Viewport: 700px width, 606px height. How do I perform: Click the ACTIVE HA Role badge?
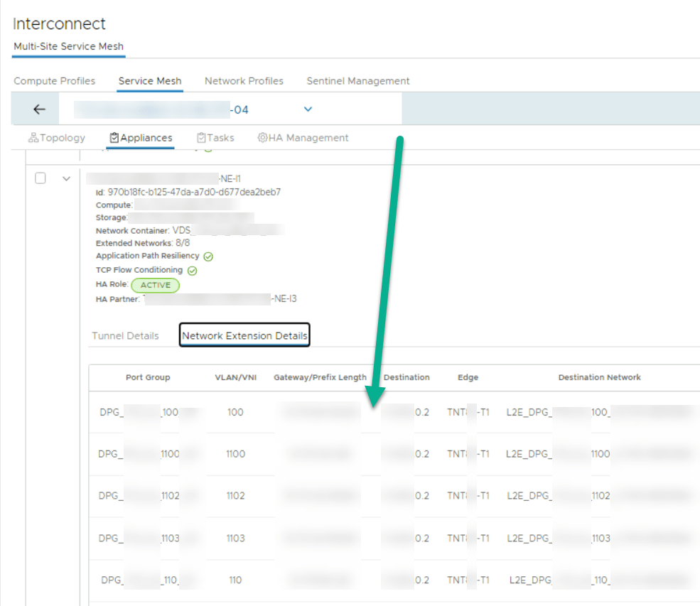(156, 285)
